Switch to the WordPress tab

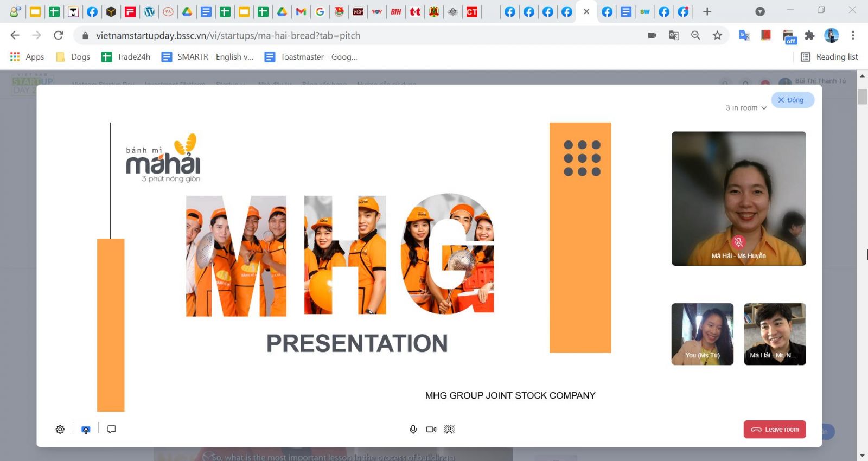point(149,11)
